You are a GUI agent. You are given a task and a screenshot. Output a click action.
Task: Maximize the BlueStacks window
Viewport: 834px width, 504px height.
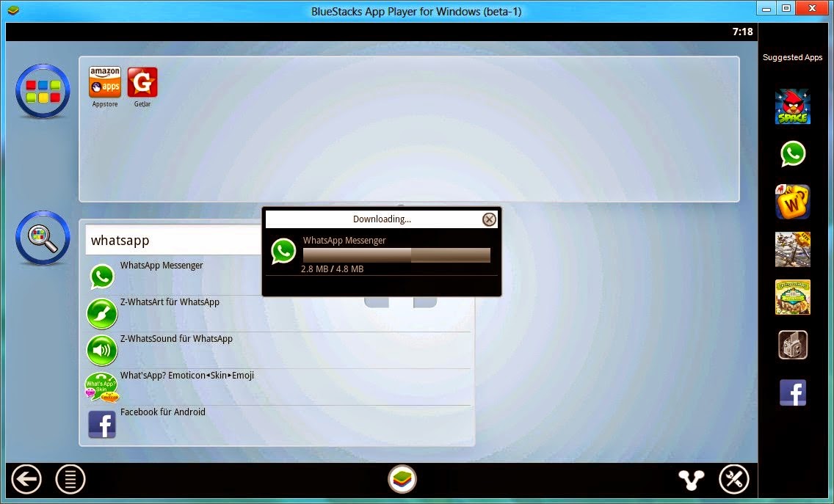tap(786, 8)
